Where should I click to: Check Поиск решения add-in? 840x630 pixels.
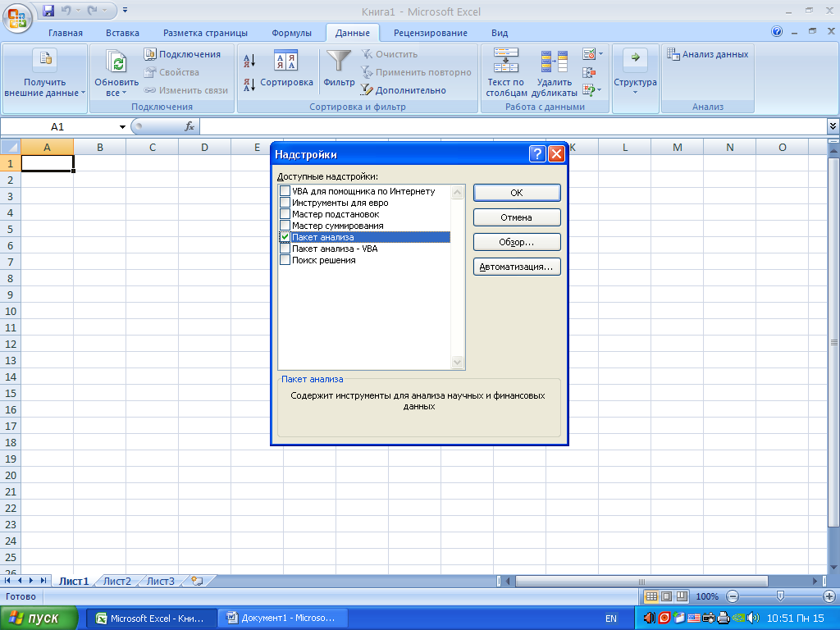(285, 260)
